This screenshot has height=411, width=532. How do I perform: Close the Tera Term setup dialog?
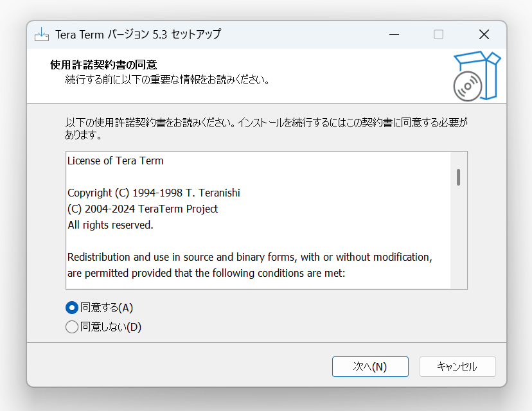[484, 35]
